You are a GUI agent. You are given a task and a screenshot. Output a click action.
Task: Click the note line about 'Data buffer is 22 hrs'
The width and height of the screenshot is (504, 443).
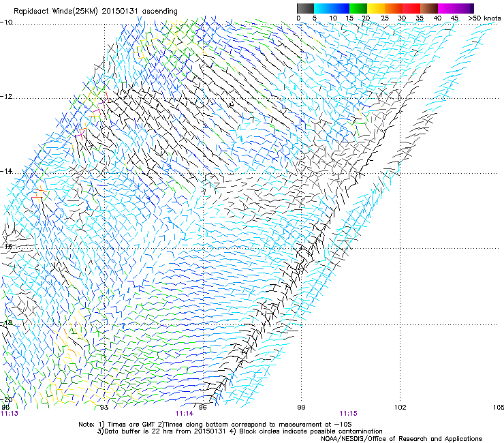click(240, 431)
